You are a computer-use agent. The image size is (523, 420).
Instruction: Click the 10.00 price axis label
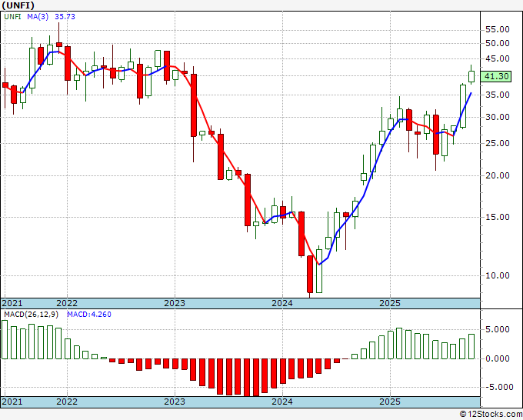(x=498, y=275)
